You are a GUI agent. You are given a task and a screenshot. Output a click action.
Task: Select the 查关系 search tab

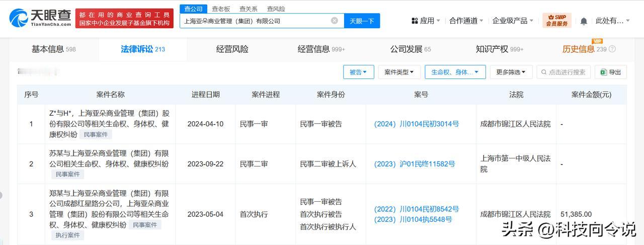(249, 9)
